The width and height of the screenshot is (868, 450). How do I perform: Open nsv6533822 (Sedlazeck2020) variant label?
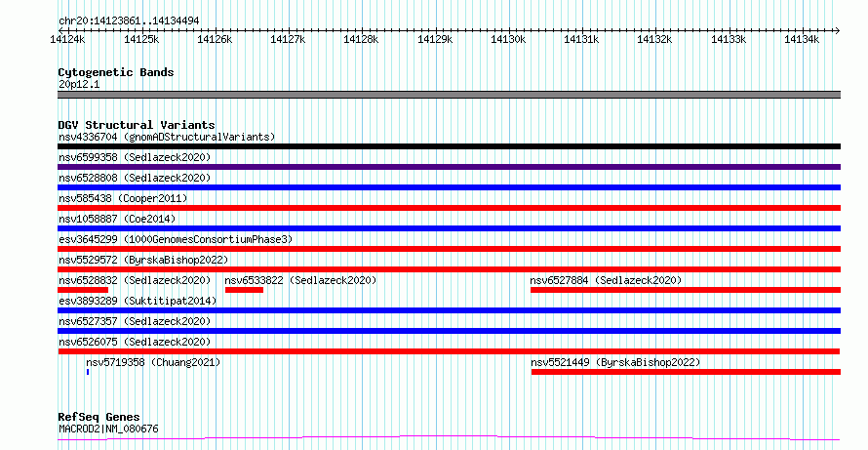(300, 280)
